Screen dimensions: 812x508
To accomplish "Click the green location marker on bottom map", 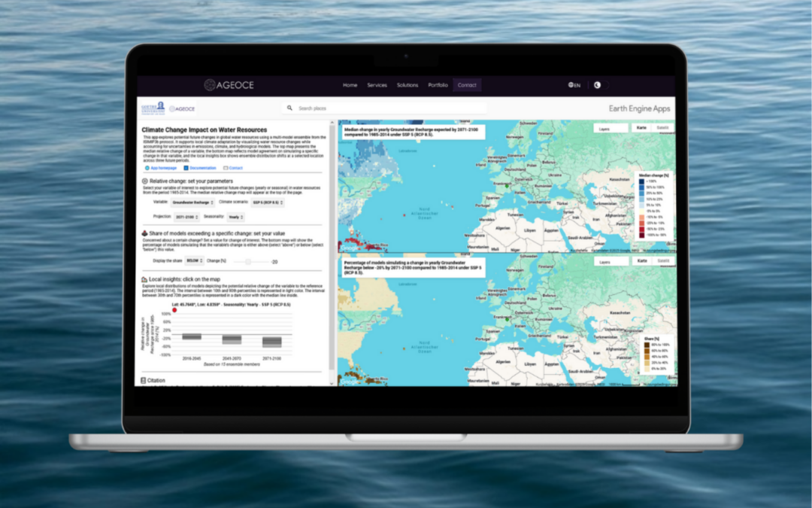I will (x=507, y=319).
